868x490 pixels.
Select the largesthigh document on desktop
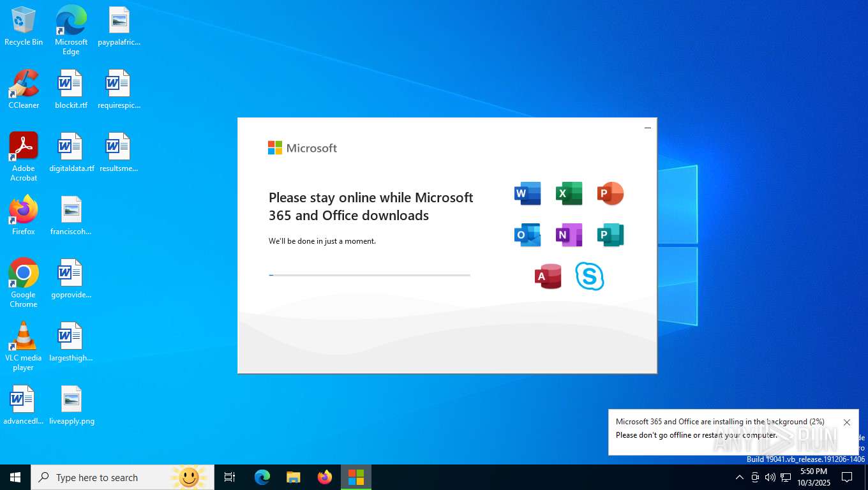71,342
